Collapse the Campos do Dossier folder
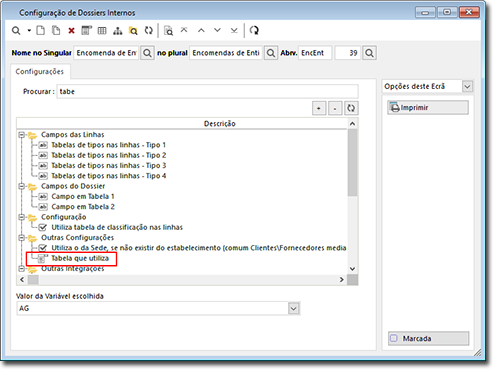Viewport: 496px width, 373px height. tap(22, 186)
